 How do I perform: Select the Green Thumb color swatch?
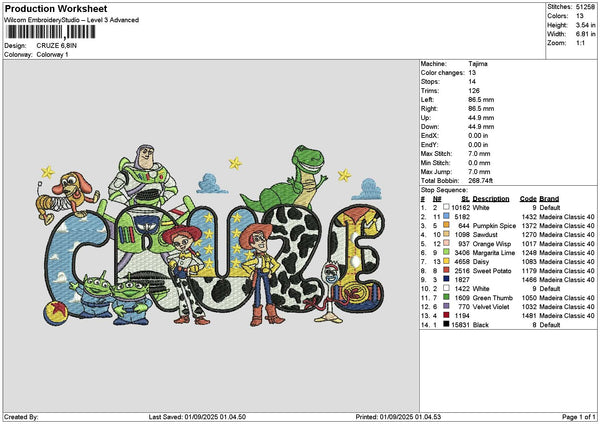[446, 297]
